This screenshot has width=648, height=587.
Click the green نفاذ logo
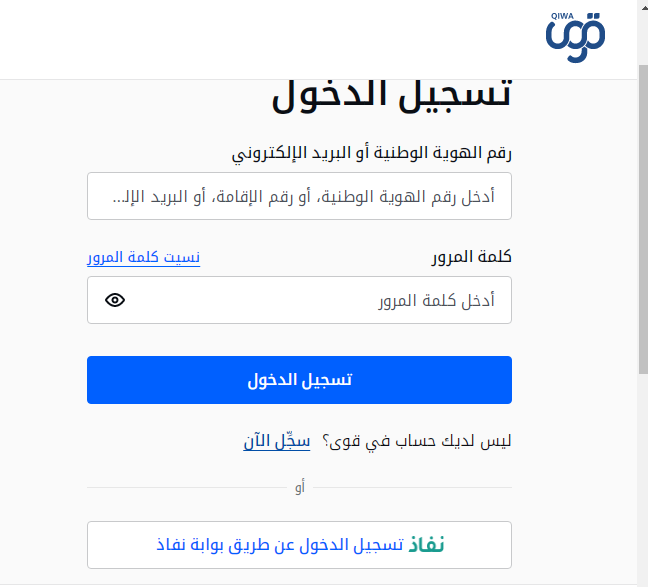(427, 545)
